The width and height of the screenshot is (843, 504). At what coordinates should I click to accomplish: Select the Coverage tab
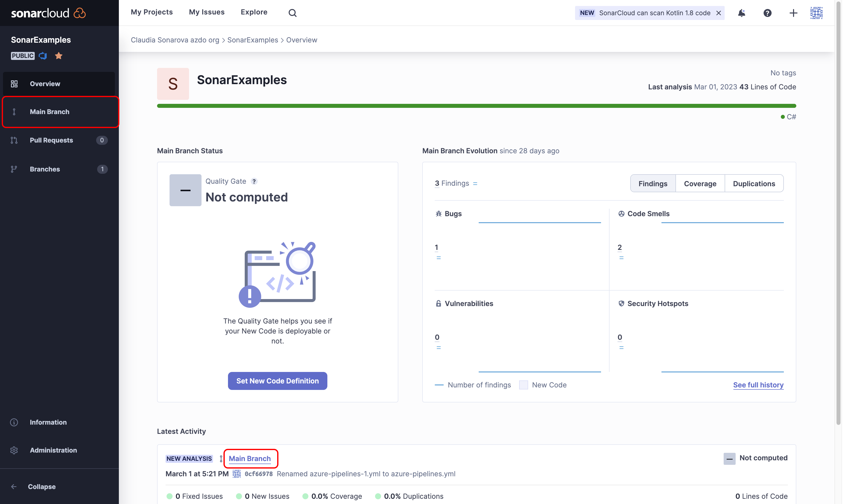tap(700, 184)
